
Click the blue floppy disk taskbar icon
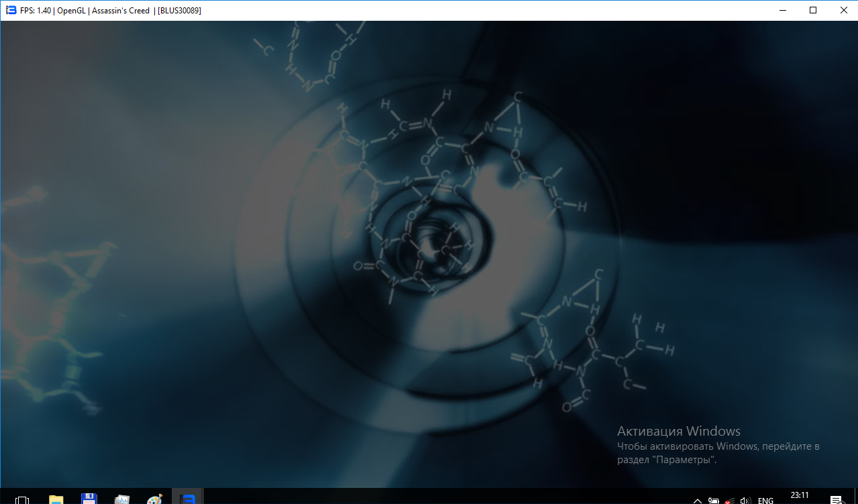pos(89,499)
